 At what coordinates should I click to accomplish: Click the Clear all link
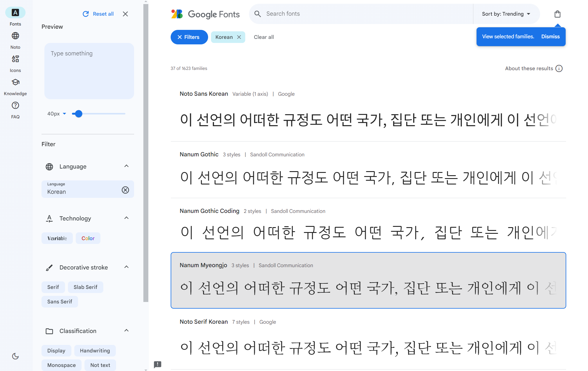pyautogui.click(x=264, y=37)
